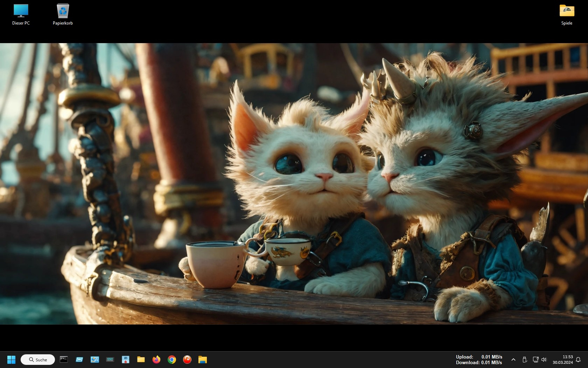This screenshot has width=588, height=368.
Task: Click the Suche search box in taskbar
Action: [38, 360]
